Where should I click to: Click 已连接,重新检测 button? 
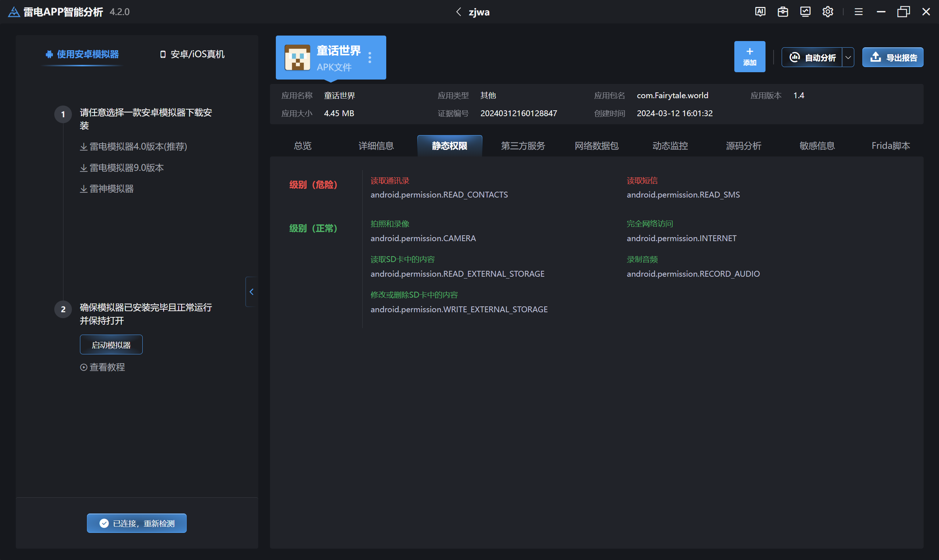(137, 523)
